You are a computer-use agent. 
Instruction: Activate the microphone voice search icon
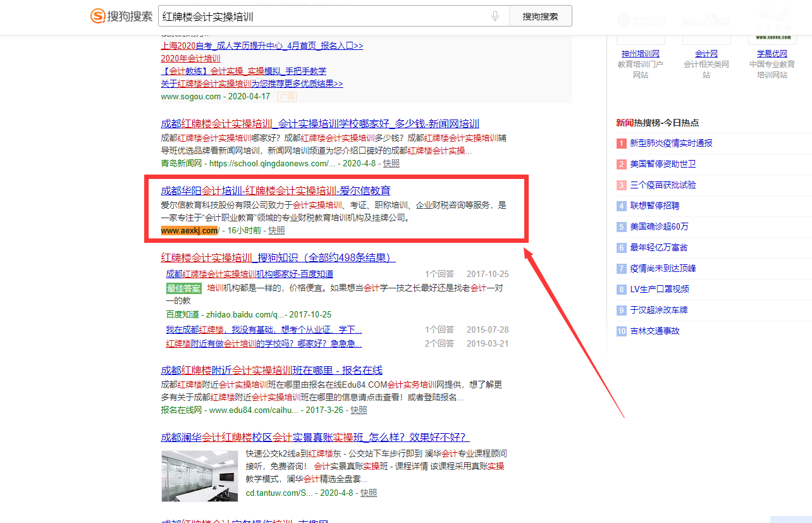[x=495, y=16]
